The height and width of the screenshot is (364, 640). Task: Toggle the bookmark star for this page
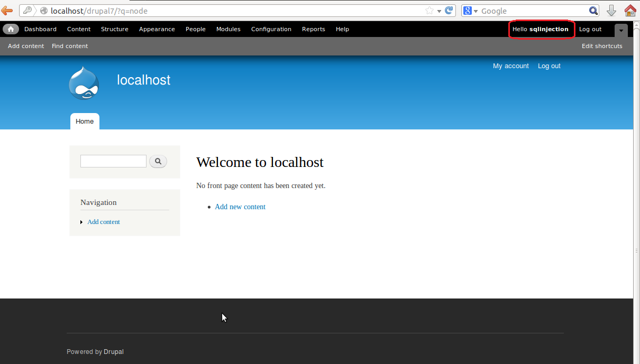pyautogui.click(x=429, y=11)
